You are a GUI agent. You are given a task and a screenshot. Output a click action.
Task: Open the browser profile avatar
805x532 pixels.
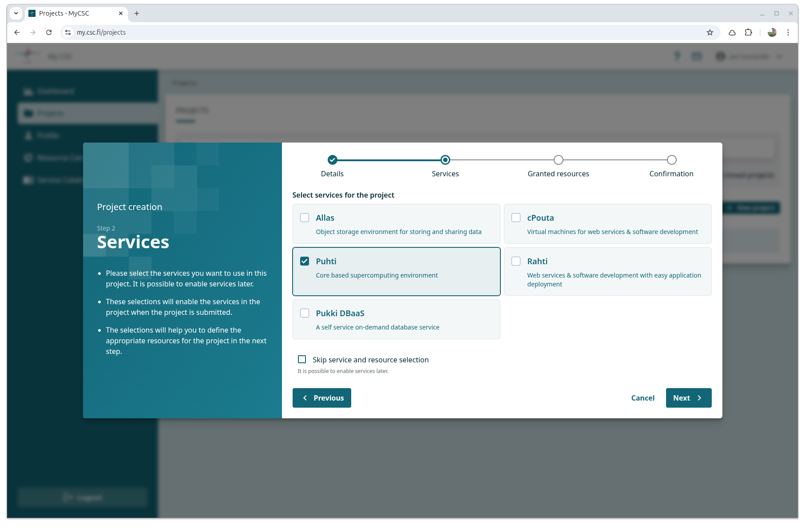point(772,32)
